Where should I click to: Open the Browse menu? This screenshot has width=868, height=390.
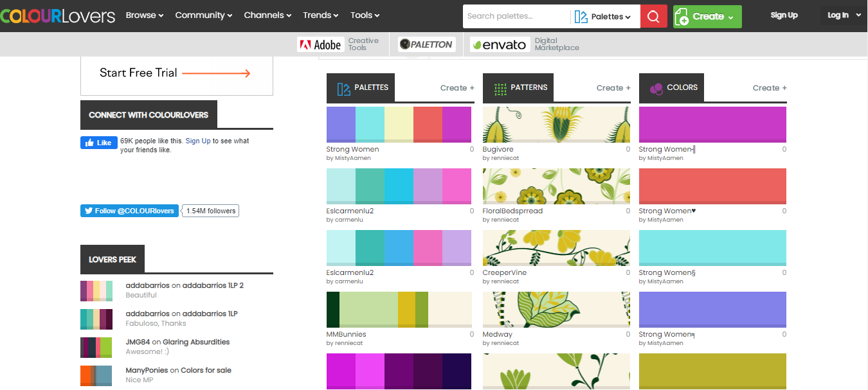pos(145,15)
